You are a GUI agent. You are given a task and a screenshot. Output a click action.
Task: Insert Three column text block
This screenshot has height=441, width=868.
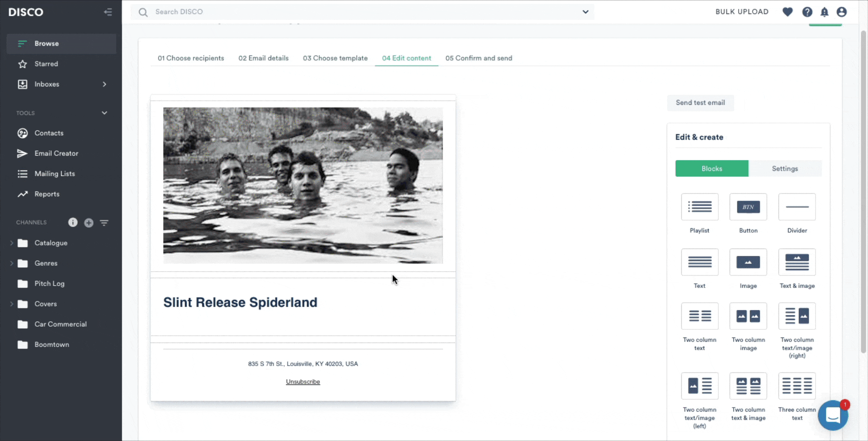coord(797,386)
